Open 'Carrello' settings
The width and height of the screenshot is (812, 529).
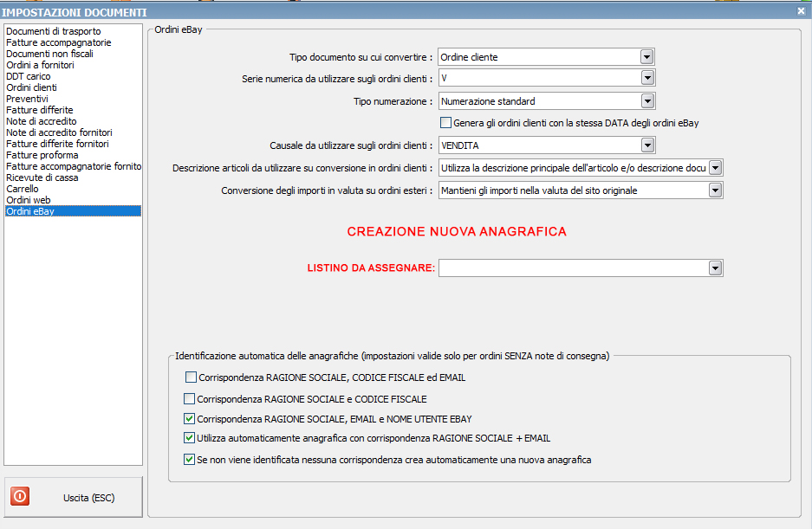point(73,189)
